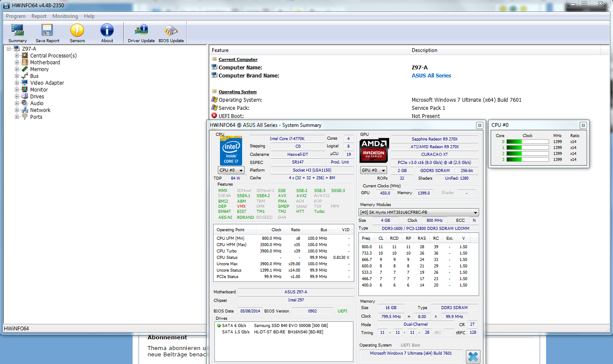Select the Ports tree icon
Viewport: 613px width, 364px height.
pos(25,117)
